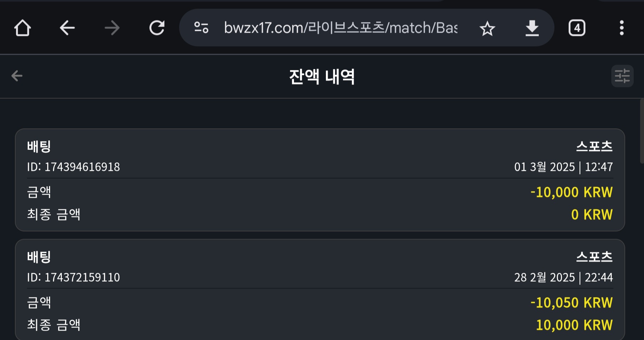Click the page scrollbar on right edge
Viewport: 644px width, 340px height.
click(642, 131)
